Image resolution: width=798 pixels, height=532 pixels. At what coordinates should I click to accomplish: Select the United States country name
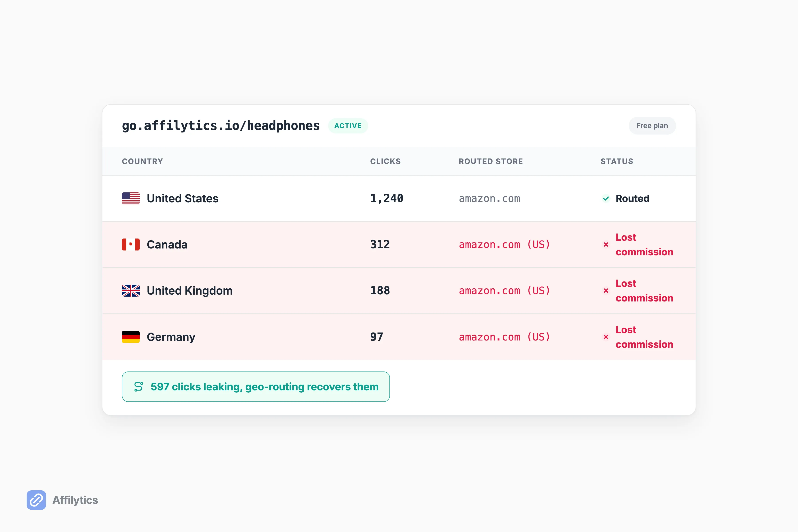(x=182, y=198)
